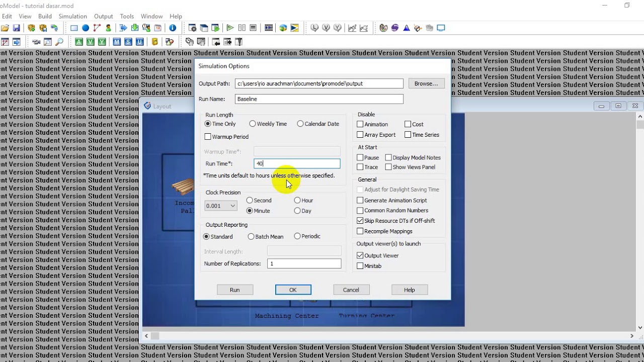Click the purple swirl toolbar icon
Viewport: 644px width, 362px height.
395,28
